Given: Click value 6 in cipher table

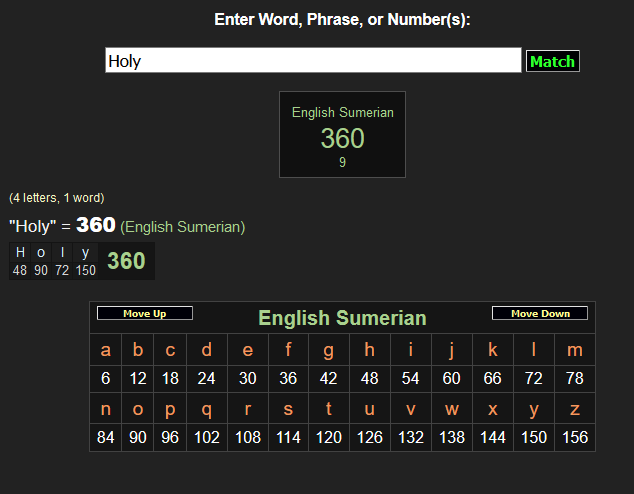Looking at the screenshot, I should [x=106, y=379].
